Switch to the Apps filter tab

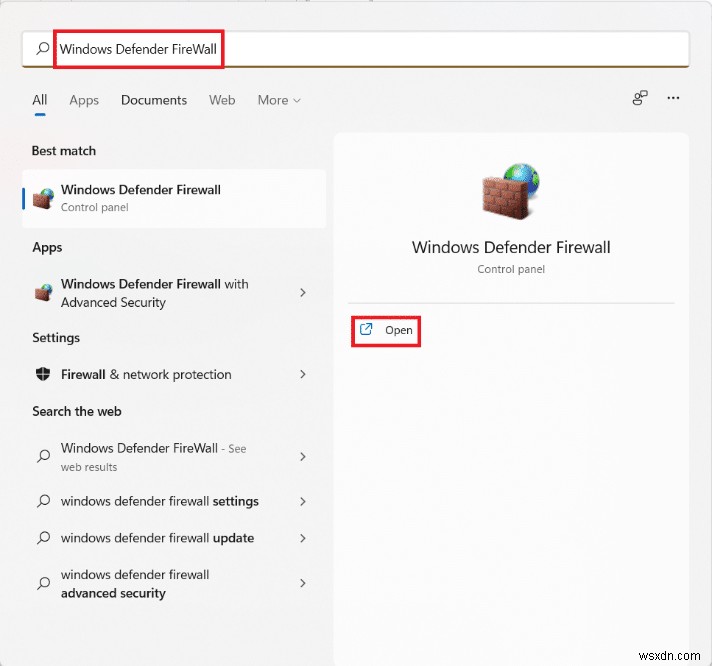(x=84, y=100)
